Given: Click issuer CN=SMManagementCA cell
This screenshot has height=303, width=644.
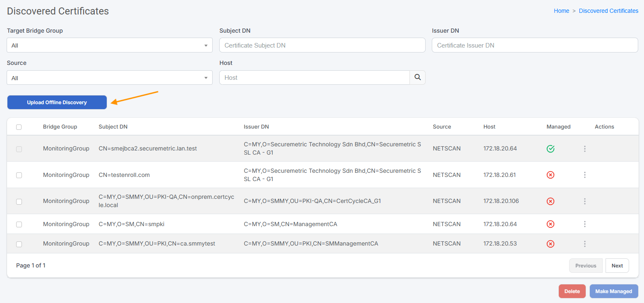Looking at the screenshot, I should (311, 244).
